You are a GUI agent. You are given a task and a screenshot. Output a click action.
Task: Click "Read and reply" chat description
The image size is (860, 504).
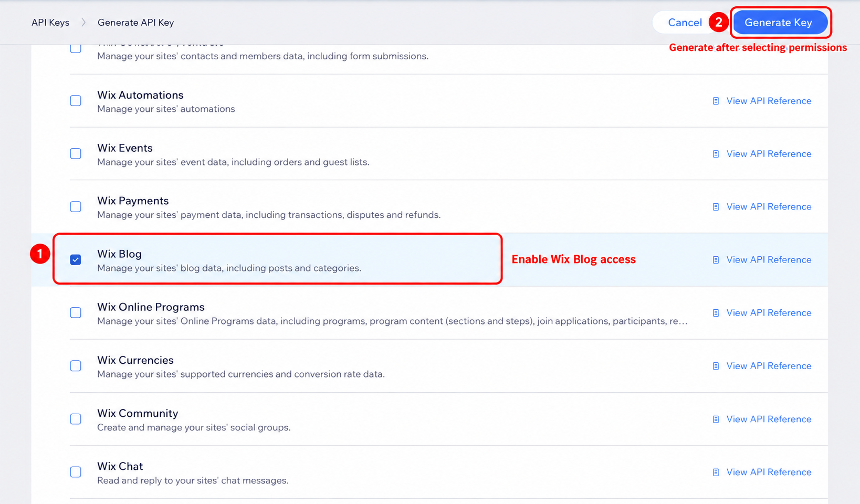(193, 481)
